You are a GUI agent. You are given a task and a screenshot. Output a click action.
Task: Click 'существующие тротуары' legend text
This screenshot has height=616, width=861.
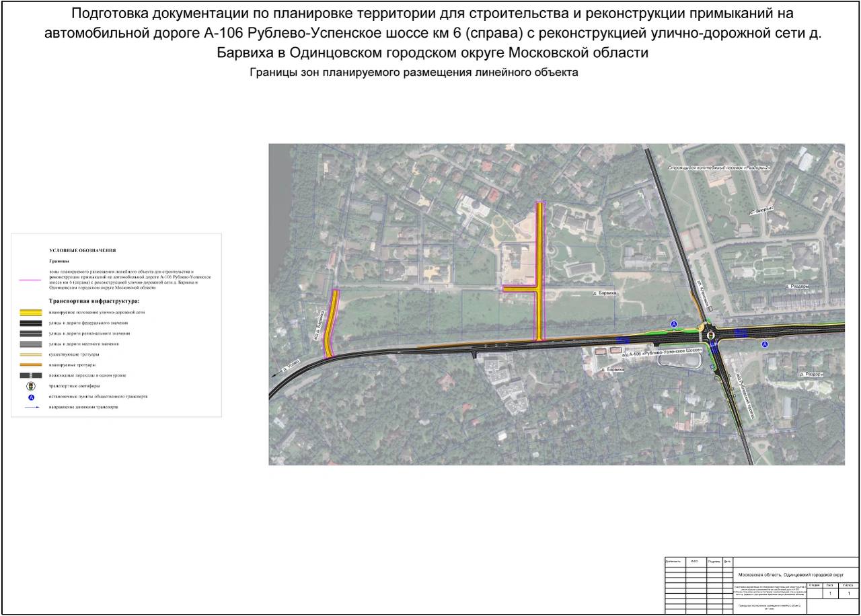[x=74, y=354]
